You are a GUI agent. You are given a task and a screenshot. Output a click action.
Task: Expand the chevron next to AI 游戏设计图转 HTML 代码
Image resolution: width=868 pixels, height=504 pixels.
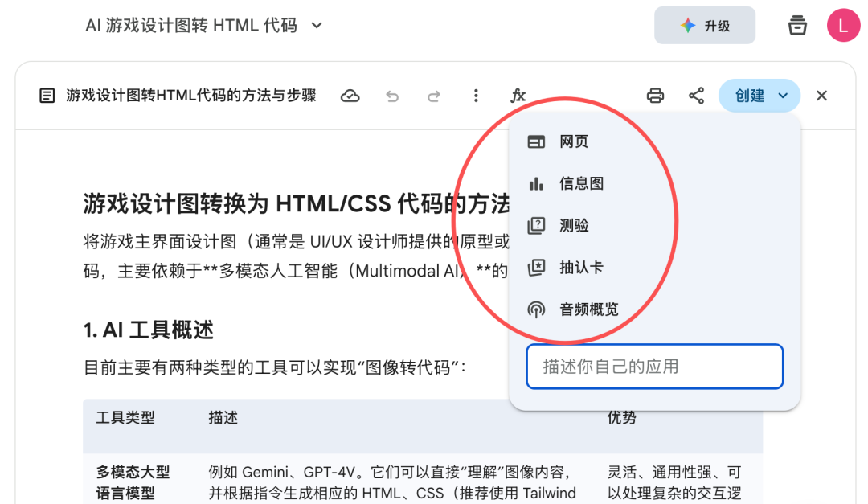click(x=317, y=25)
